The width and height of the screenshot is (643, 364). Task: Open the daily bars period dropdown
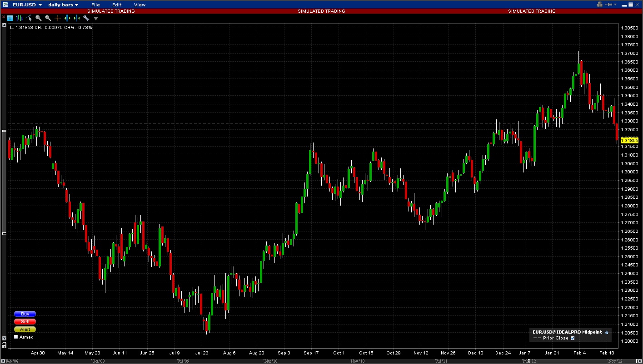63,5
